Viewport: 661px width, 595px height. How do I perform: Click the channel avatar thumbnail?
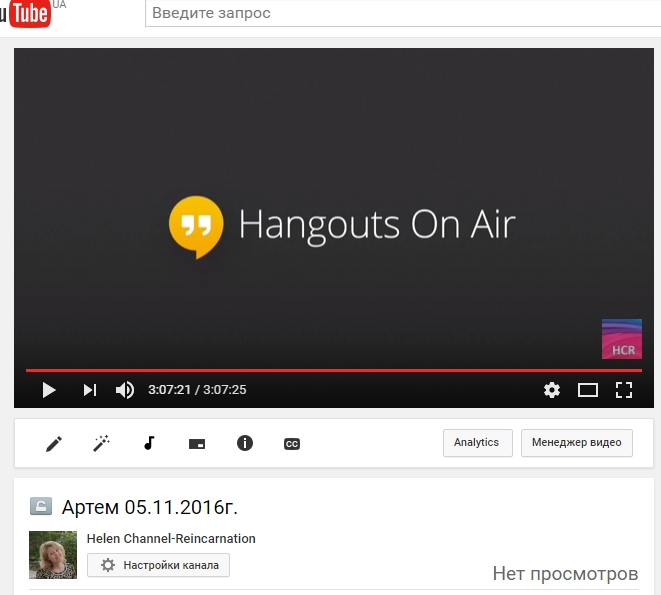(x=53, y=555)
